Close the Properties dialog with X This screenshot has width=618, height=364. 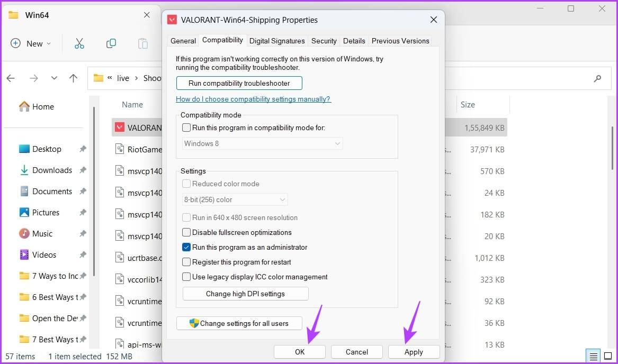point(434,20)
